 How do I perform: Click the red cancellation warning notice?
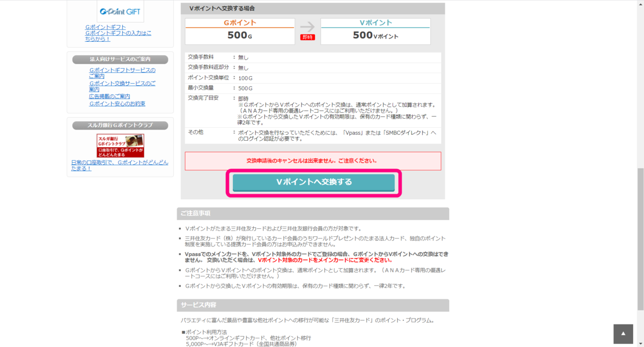click(x=313, y=161)
